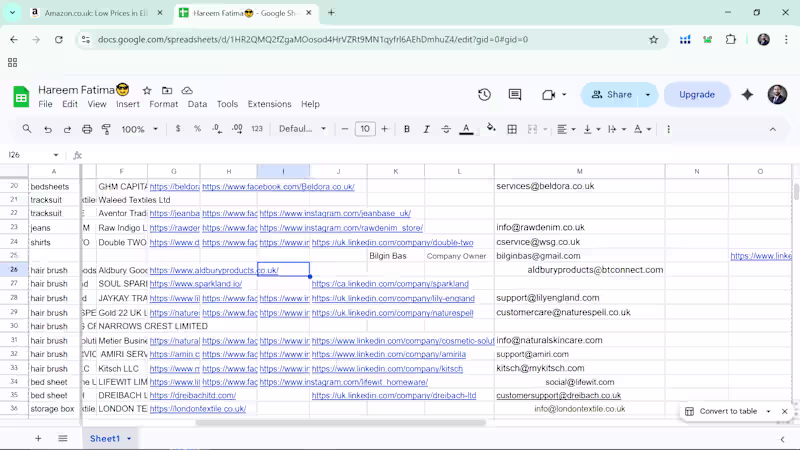Screen dimensions: 800x450
Task: Redo the last action
Action: pos(67,129)
